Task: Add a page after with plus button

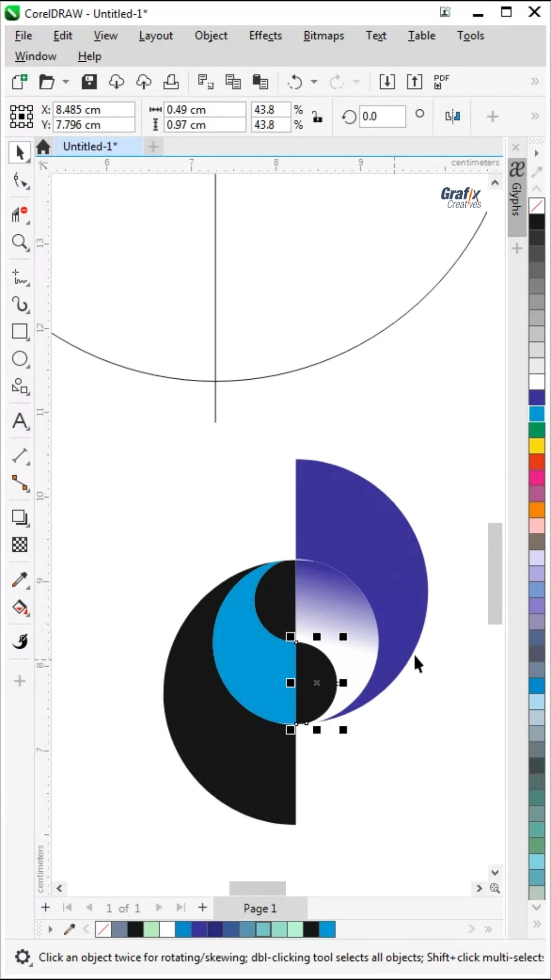Action: pos(203,908)
